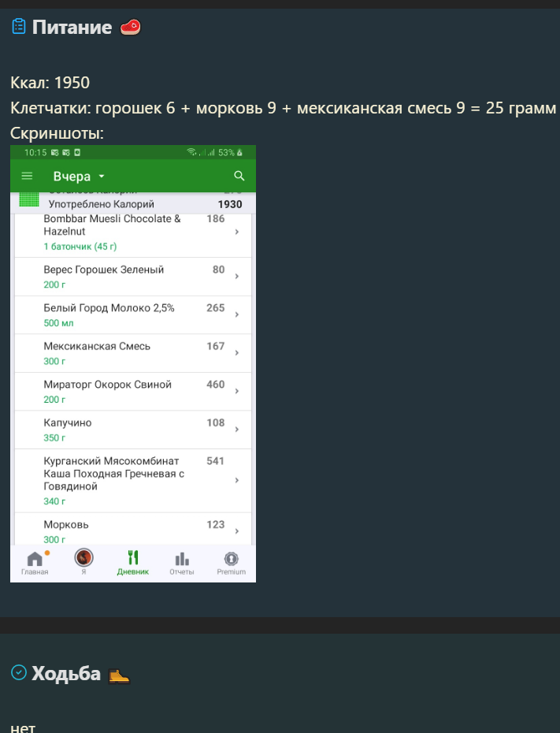Click the 340 г portion text
This screenshot has width=560, height=733.
(54, 501)
